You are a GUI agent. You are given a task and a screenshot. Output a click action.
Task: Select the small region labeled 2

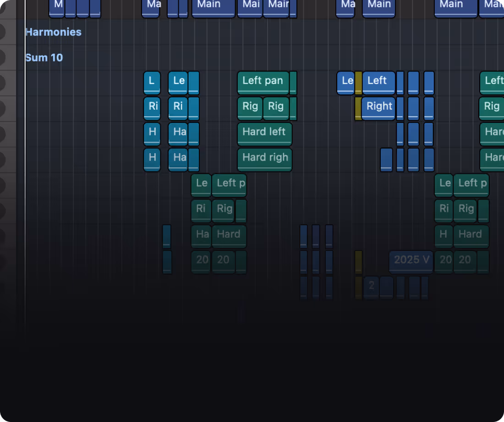click(x=371, y=286)
